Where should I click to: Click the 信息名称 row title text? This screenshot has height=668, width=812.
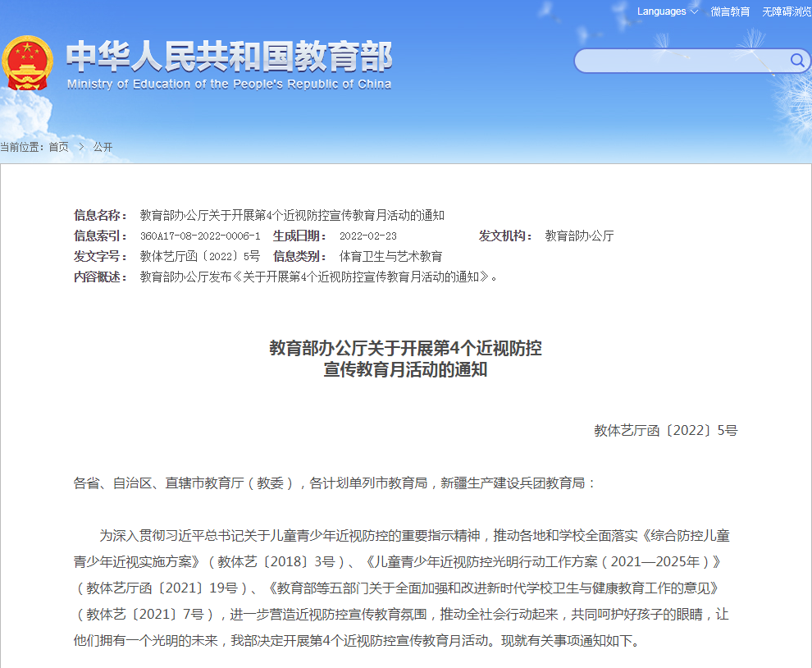[x=292, y=216]
